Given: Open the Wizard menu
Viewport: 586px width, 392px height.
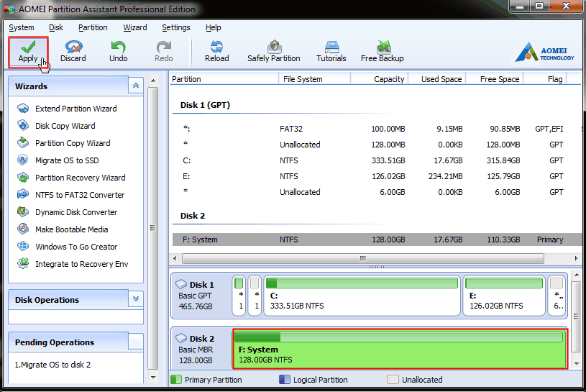Looking at the screenshot, I should tap(135, 27).
